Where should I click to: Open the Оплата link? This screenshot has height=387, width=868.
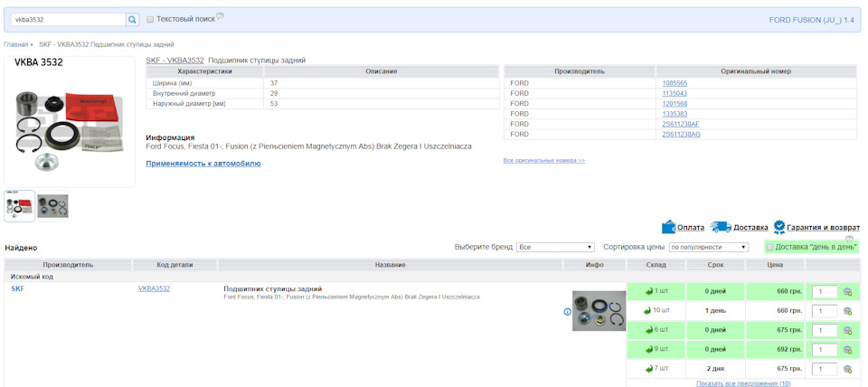coord(691,228)
